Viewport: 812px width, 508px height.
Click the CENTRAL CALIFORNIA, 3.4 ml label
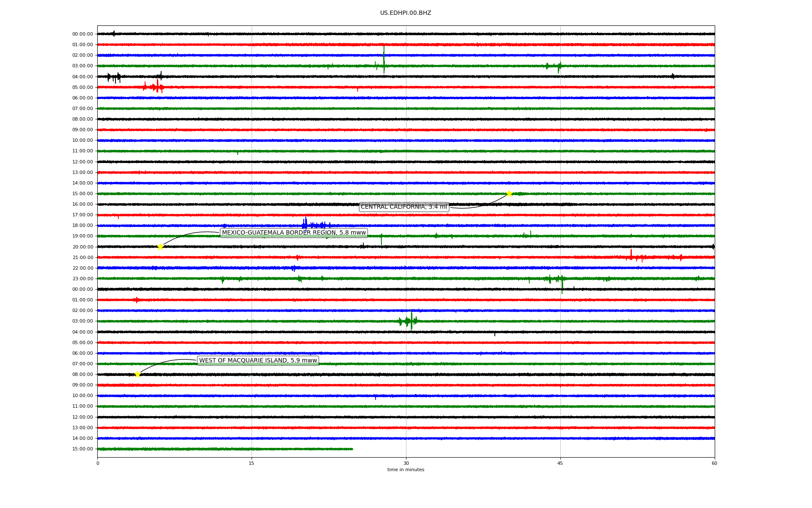coord(403,207)
